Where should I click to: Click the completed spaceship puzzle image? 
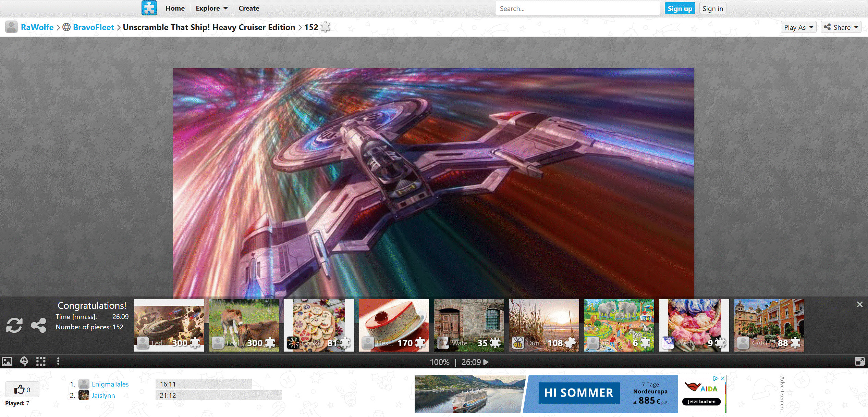433,182
